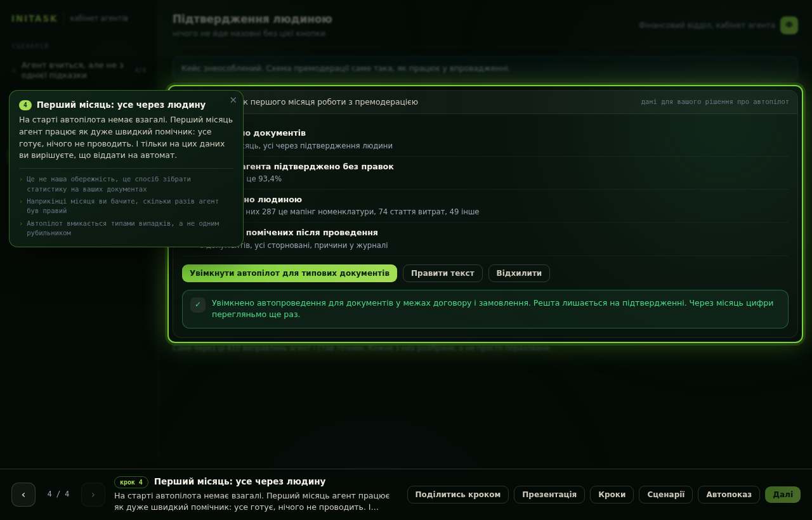Click the page heading "Підтвердження людиною"
Viewport: 812px width, 520px height.
click(252, 19)
